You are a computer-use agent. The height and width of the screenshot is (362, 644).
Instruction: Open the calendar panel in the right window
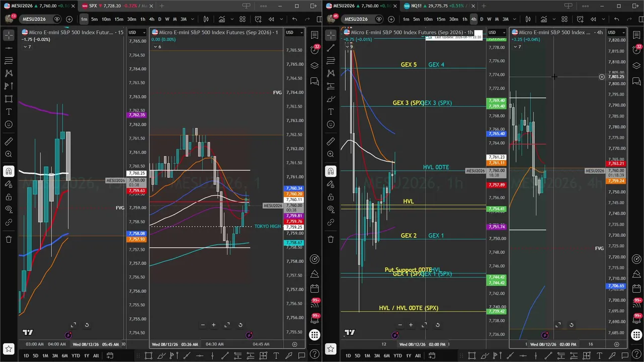tap(636, 289)
